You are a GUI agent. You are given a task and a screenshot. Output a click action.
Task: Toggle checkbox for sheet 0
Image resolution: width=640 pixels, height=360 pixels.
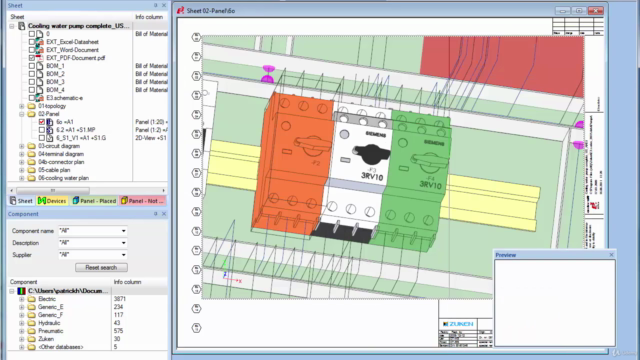pos(31,34)
